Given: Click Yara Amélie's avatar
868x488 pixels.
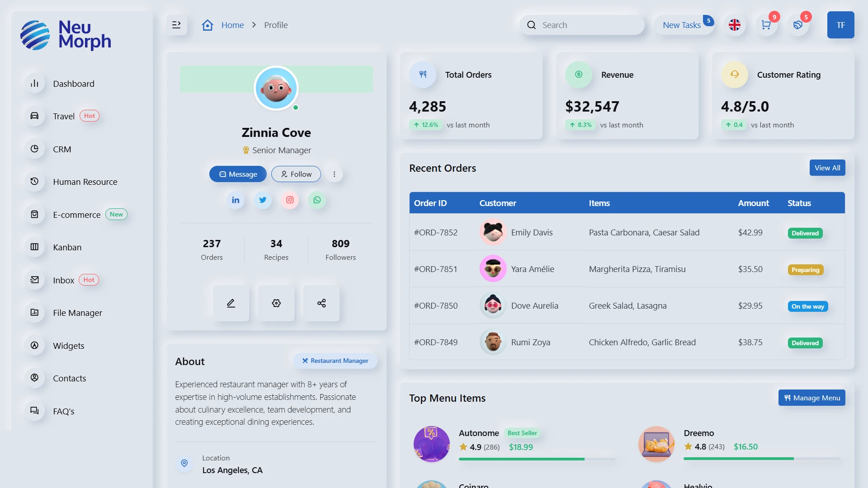Looking at the screenshot, I should (493, 269).
